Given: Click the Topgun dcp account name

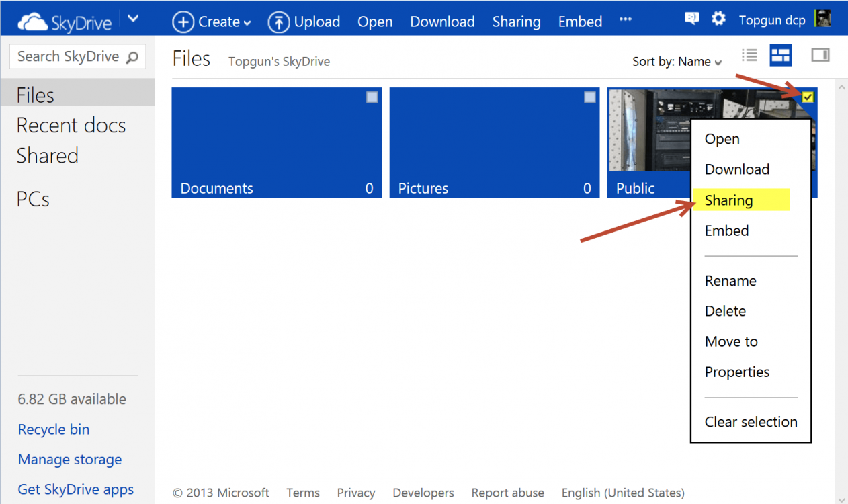Looking at the screenshot, I should [772, 20].
